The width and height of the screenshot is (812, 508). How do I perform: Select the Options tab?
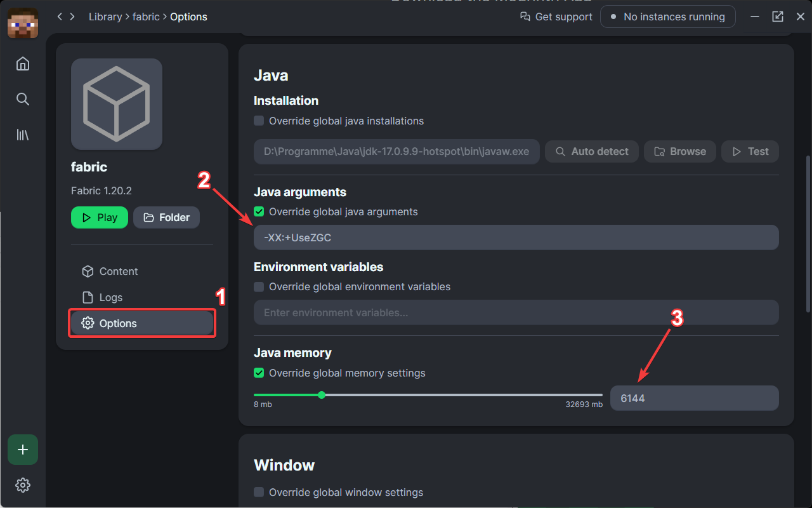pos(142,323)
